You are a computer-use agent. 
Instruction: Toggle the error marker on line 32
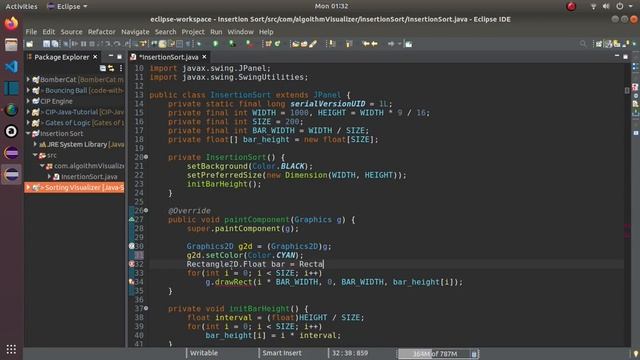[x=132, y=264]
